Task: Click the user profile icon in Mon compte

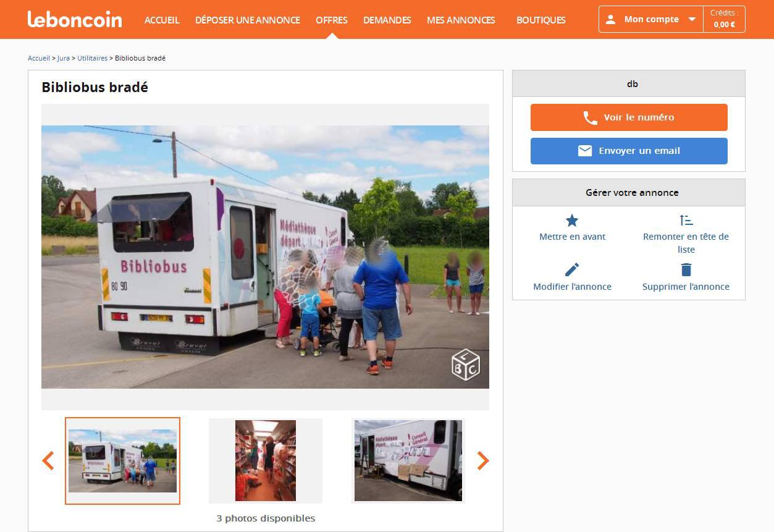Action: [610, 20]
